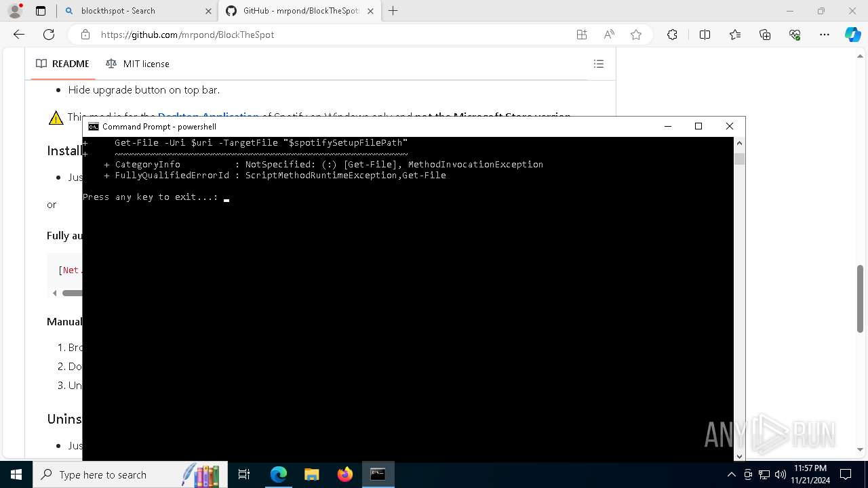This screenshot has width=868, height=488.
Task: Toggle Read aloud for this page
Action: click(609, 35)
